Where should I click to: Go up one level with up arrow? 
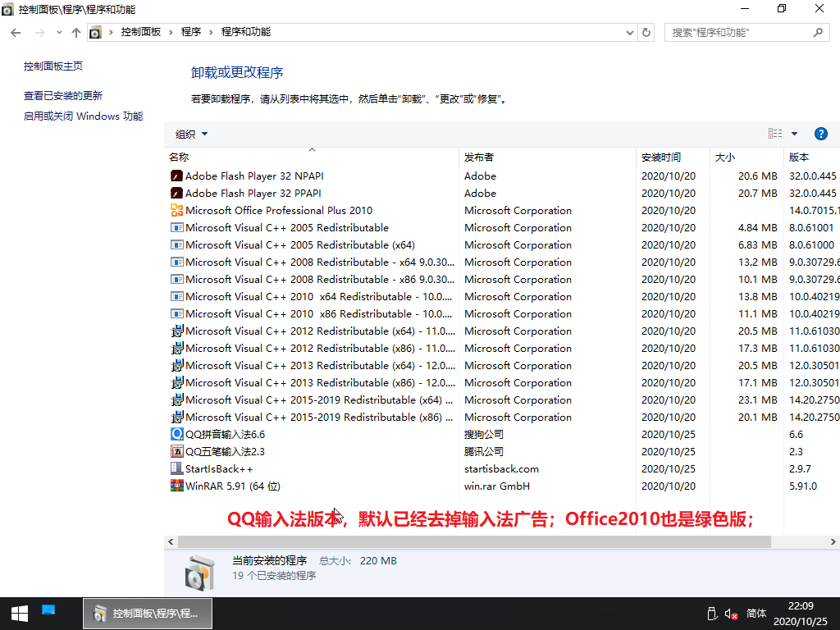coord(76,33)
